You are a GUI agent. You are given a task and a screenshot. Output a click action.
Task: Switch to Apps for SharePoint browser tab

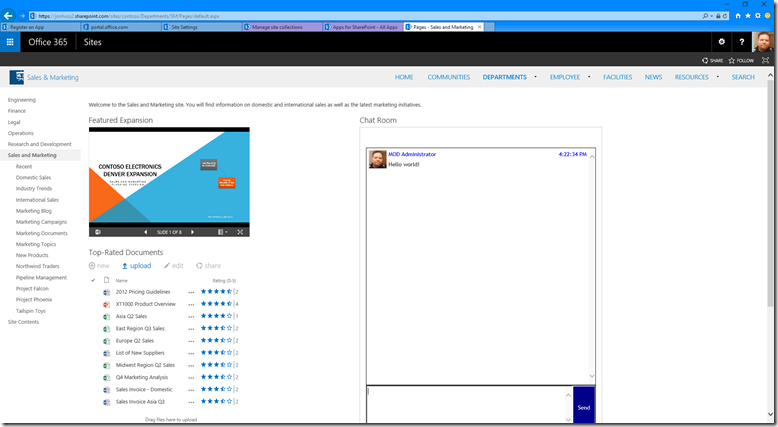(x=363, y=27)
